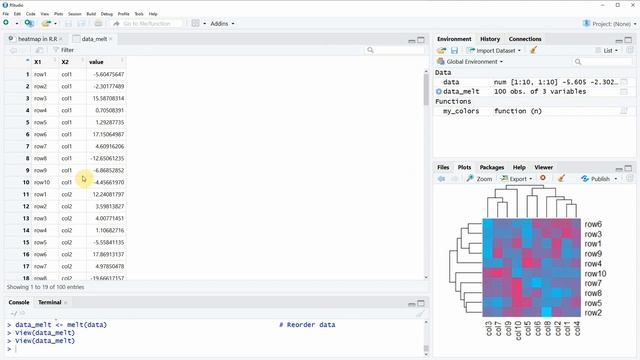The image size is (640, 360).
Task: Open the panes layout dropdown arrow
Action: tap(204, 24)
